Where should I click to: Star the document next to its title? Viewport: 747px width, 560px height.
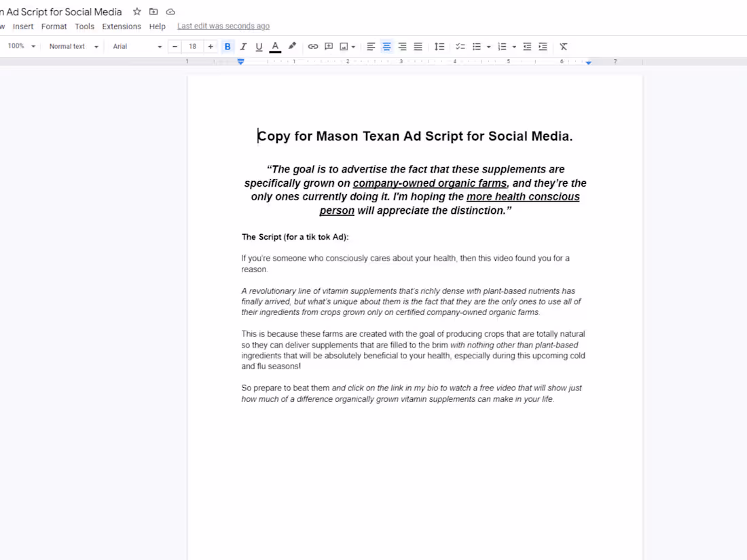136,12
